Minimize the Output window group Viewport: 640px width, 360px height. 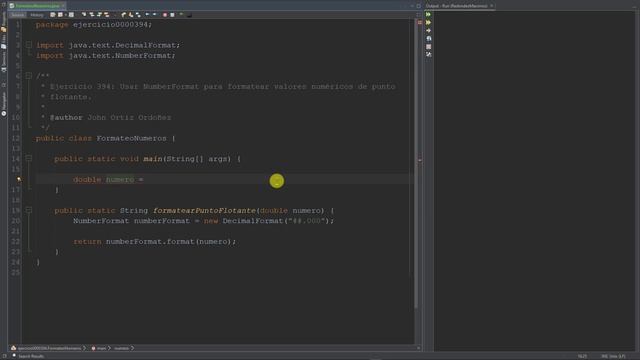pos(634,6)
